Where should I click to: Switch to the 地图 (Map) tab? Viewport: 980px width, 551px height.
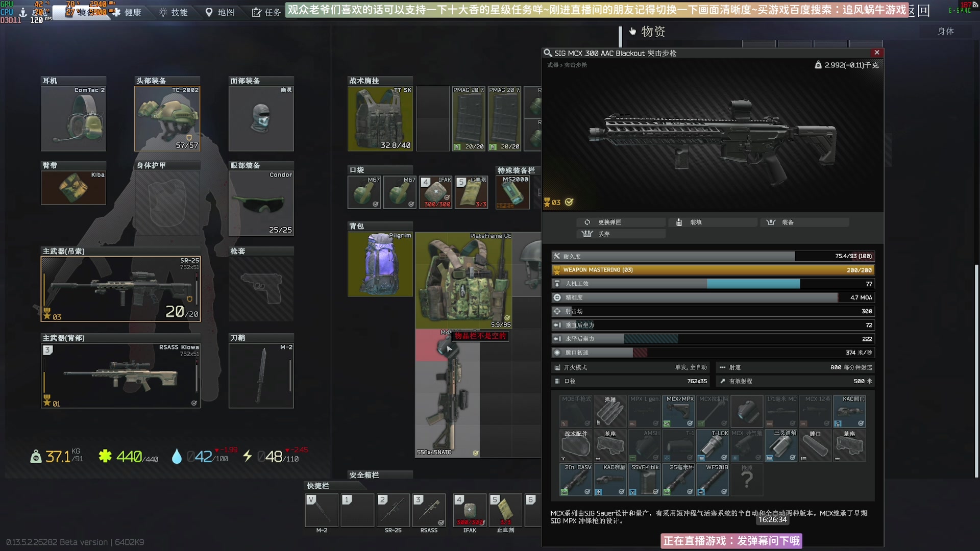(220, 12)
